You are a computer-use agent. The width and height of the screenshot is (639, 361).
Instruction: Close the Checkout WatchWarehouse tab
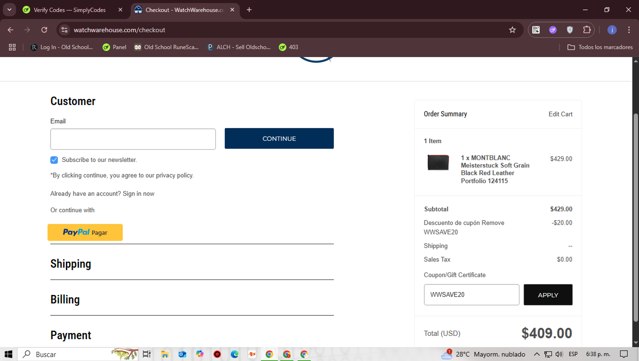[232, 10]
